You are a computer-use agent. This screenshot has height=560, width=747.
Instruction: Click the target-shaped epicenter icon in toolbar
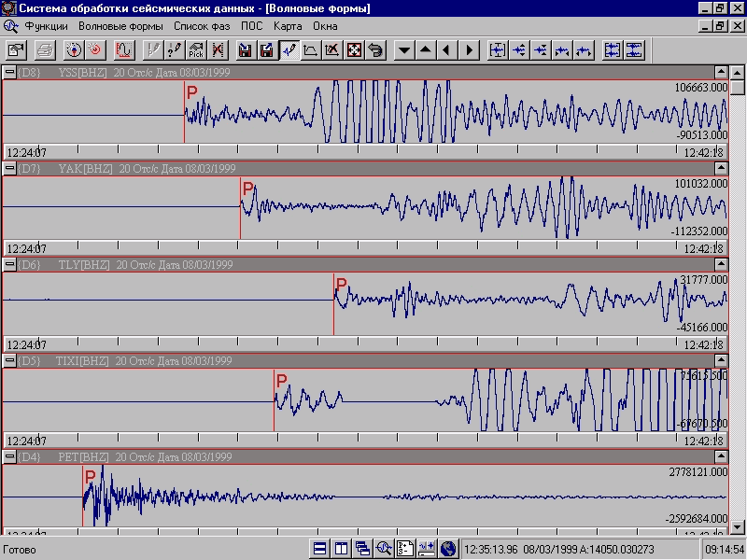click(74, 49)
